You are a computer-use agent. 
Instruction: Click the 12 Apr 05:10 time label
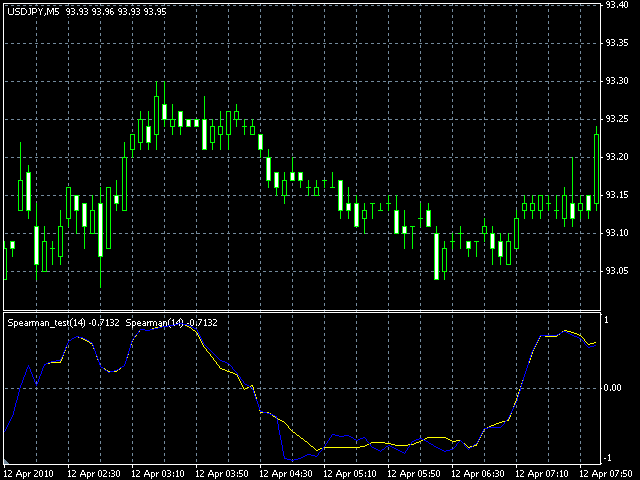(350, 474)
